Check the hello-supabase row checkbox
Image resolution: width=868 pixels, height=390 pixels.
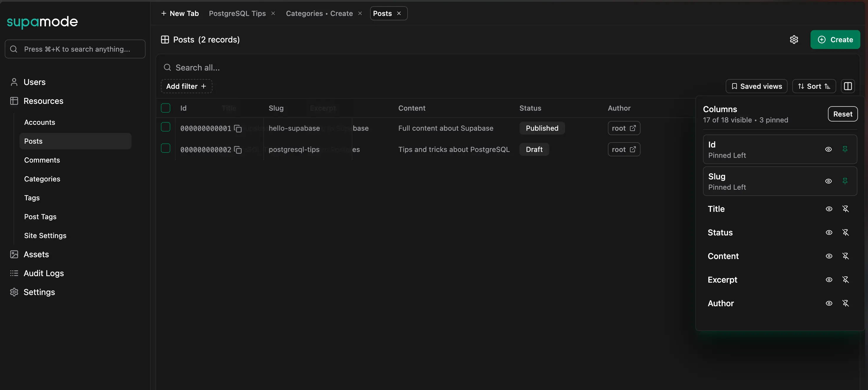point(166,127)
